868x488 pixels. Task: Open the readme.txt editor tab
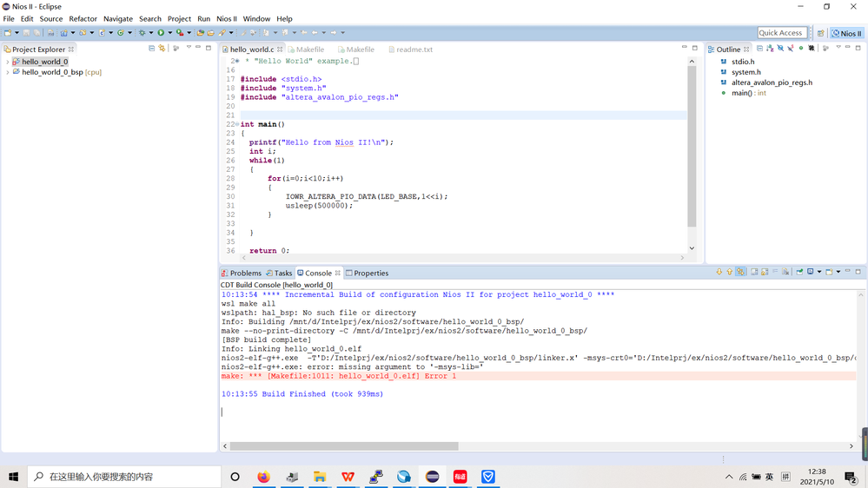414,49
